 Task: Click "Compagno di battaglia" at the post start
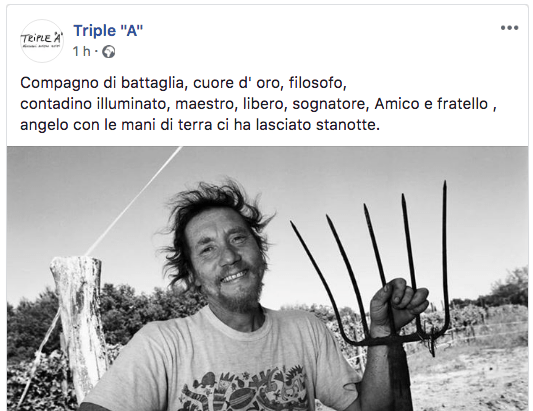pos(104,83)
